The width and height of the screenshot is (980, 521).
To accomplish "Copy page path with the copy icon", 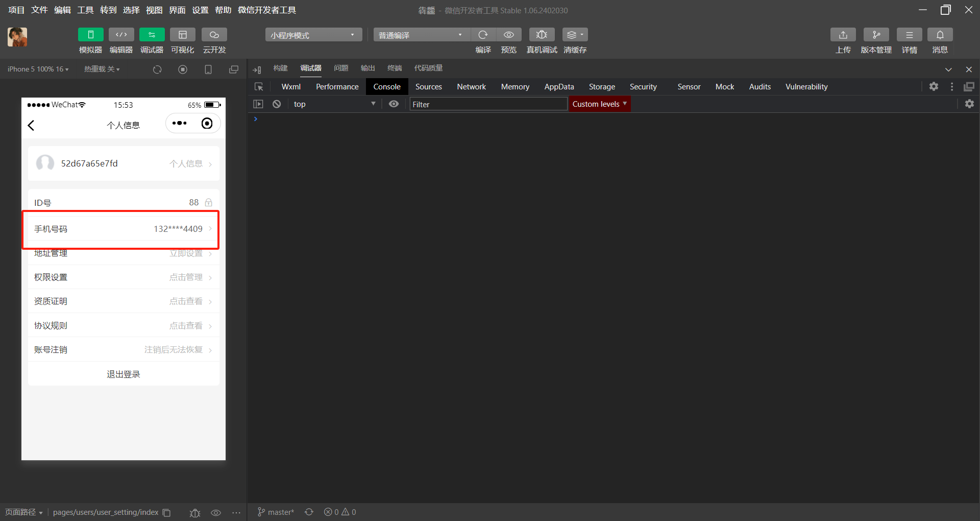I will 166,512.
